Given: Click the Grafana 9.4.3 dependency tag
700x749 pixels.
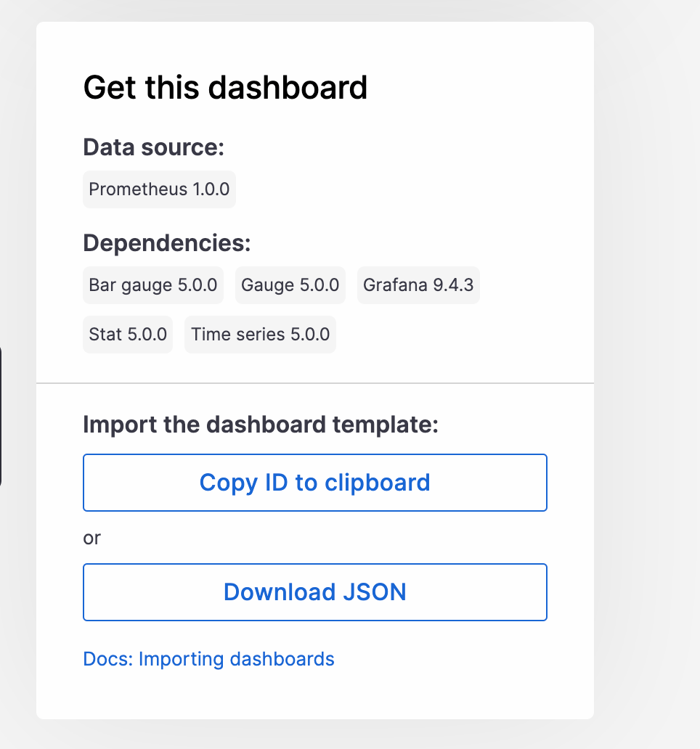Looking at the screenshot, I should [418, 285].
